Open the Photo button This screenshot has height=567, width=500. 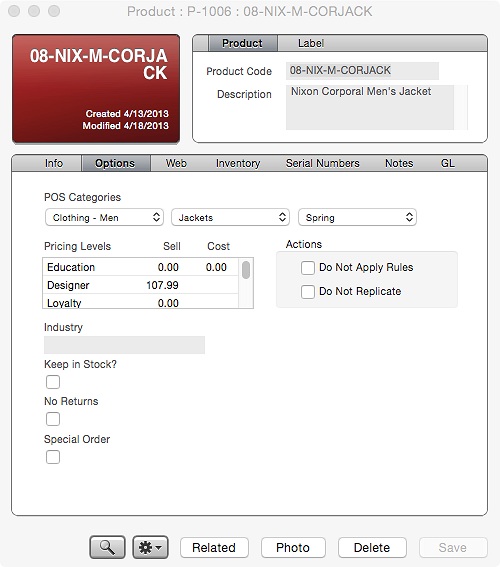[x=293, y=547]
